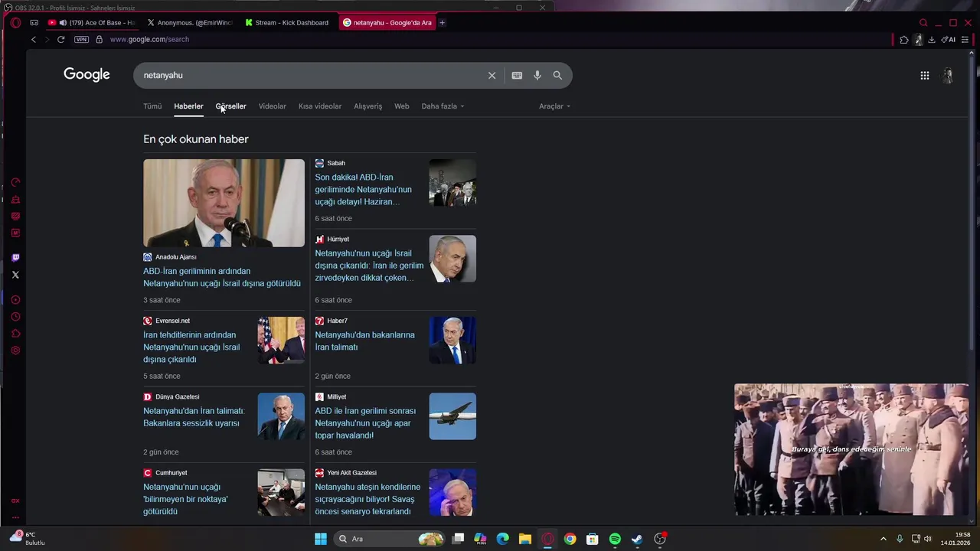980x551 pixels.
Task: Select the Görseller search filter
Action: pyautogui.click(x=230, y=106)
